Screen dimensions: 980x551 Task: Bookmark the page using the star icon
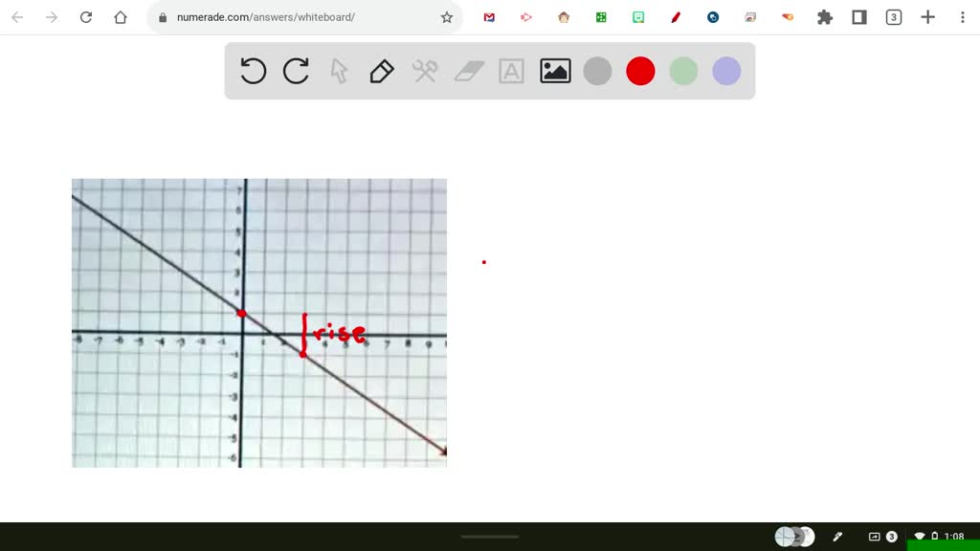tap(446, 16)
